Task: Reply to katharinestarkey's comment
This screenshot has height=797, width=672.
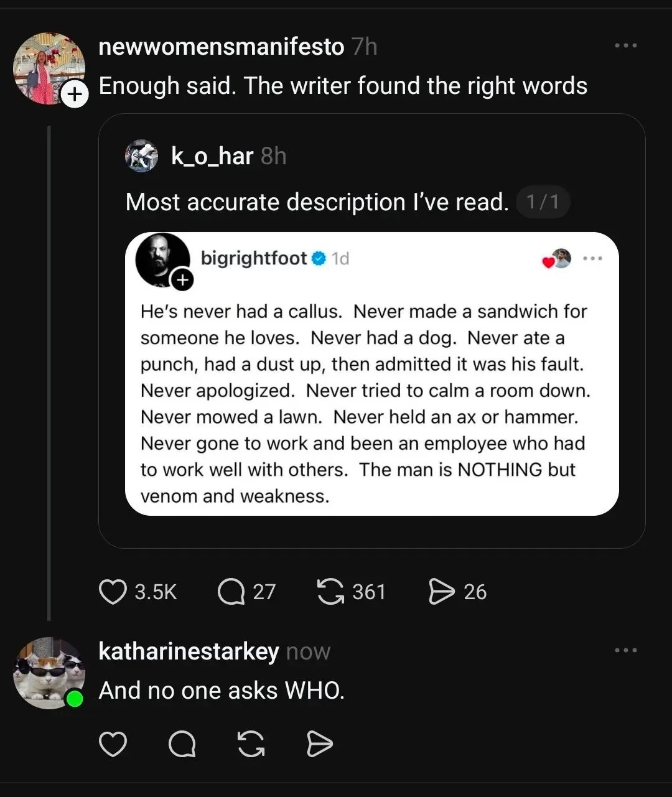Action: pos(181,743)
